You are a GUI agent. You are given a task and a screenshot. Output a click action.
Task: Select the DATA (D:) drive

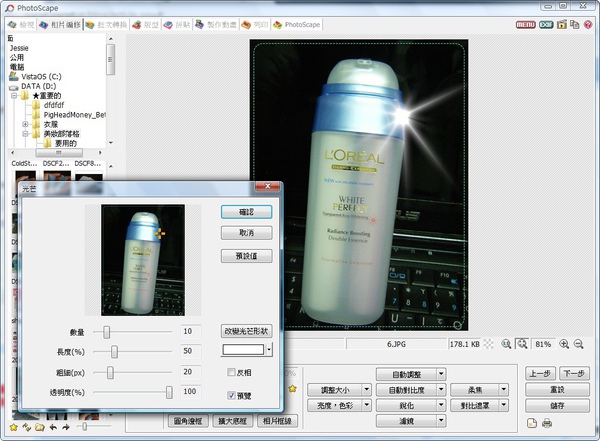(x=39, y=86)
